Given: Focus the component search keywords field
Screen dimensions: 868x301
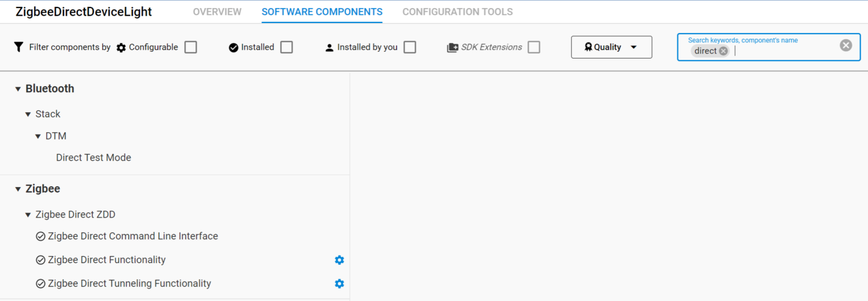Looking at the screenshot, I should 784,51.
